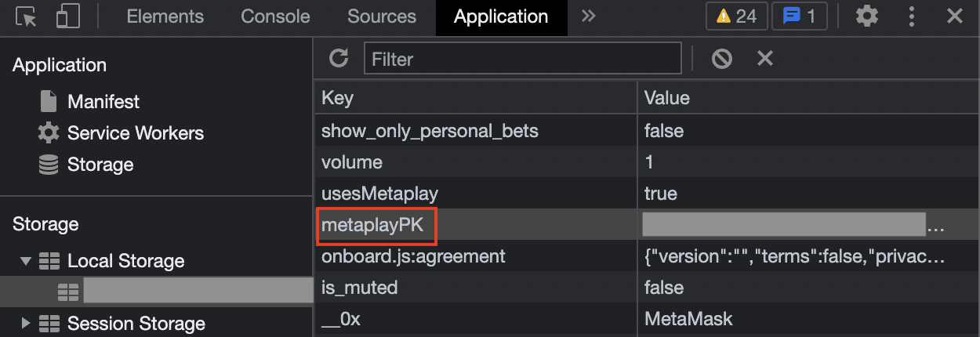Delete selected entry with X icon
980x337 pixels.
point(765,58)
